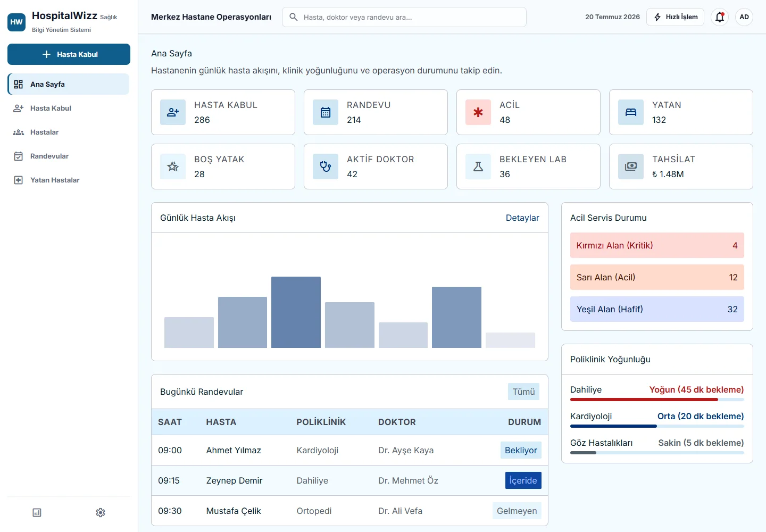Image resolution: width=766 pixels, height=532 pixels.
Task: Open the reports chart icon at sidebar bottom
Action: click(37, 512)
